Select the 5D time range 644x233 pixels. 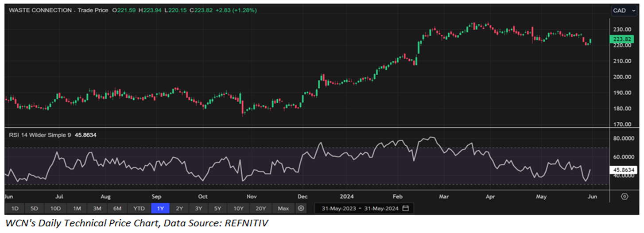click(x=35, y=208)
